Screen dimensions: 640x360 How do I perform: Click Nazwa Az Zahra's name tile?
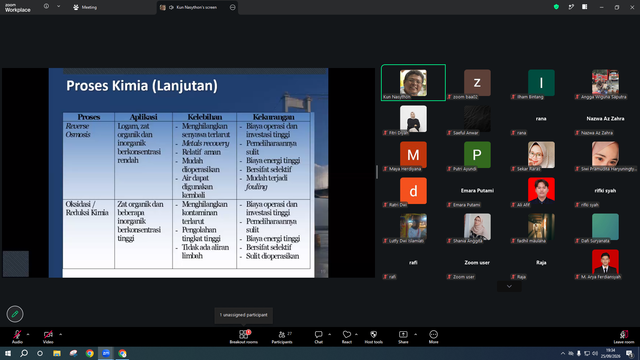(x=605, y=118)
